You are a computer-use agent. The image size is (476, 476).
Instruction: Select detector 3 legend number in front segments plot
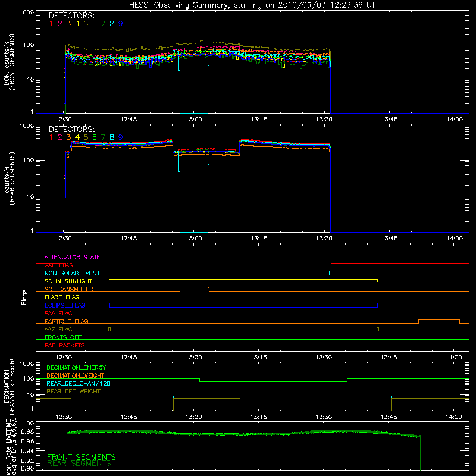[x=68, y=24]
